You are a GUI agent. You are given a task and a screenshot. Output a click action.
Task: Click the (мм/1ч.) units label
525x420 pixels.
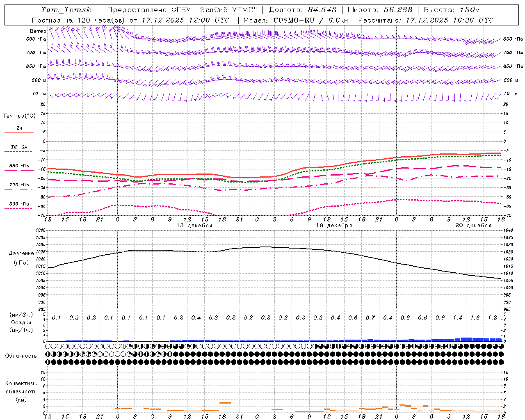(21, 330)
